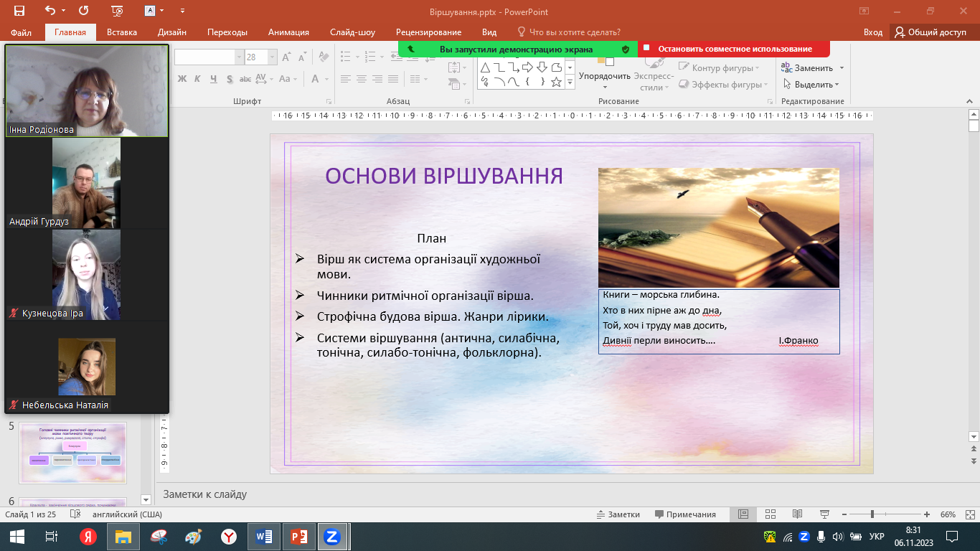This screenshot has width=980, height=551.
Task: Toggle italic formatting (К)
Action: coord(197,79)
